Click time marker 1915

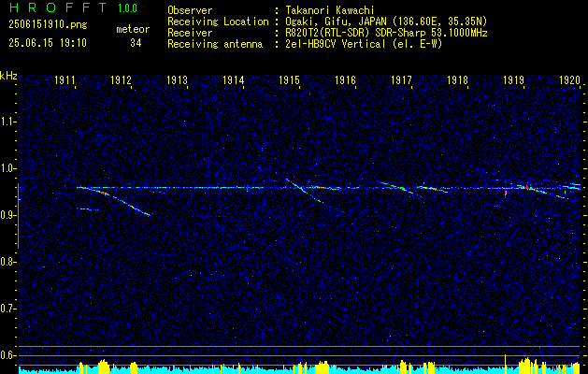coord(289,79)
